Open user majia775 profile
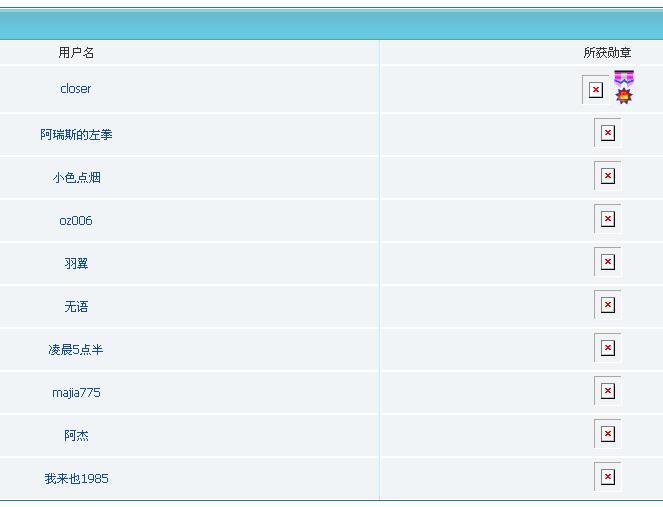The width and height of the screenshot is (663, 507). pos(76,393)
